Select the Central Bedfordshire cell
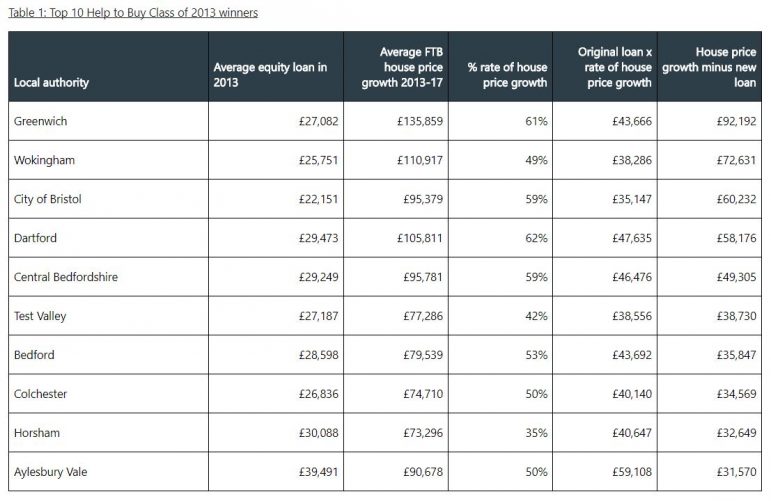This screenshot has height=501, width=771. click(x=65, y=276)
